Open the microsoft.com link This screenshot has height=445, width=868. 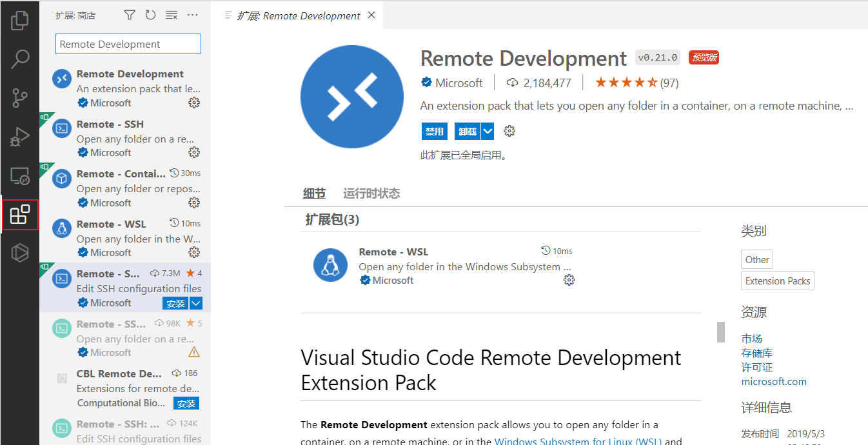pos(774,381)
